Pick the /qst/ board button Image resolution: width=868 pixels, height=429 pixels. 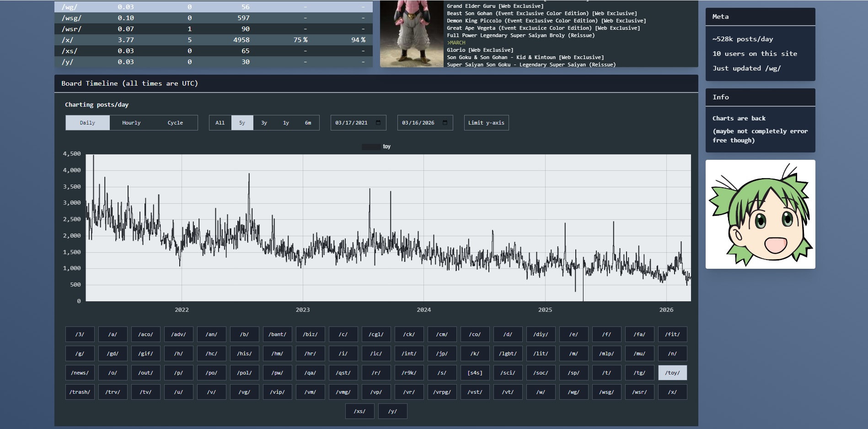tap(343, 373)
